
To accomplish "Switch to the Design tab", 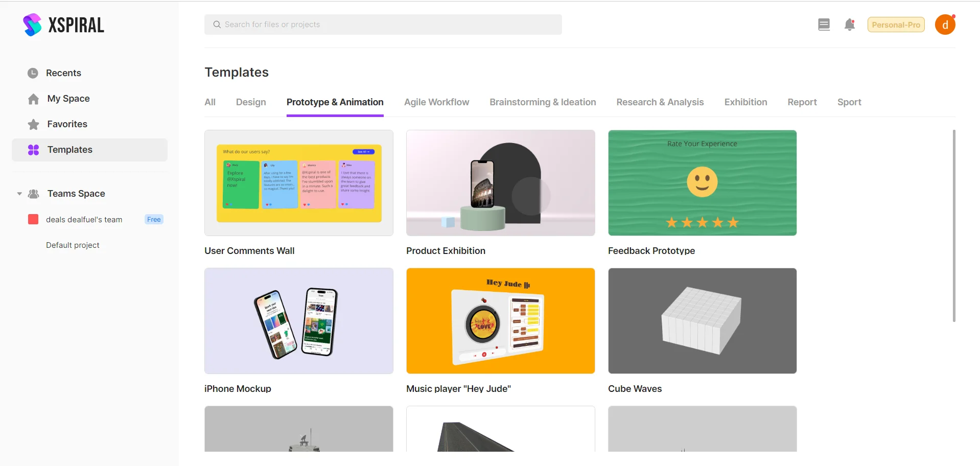I will click(251, 102).
